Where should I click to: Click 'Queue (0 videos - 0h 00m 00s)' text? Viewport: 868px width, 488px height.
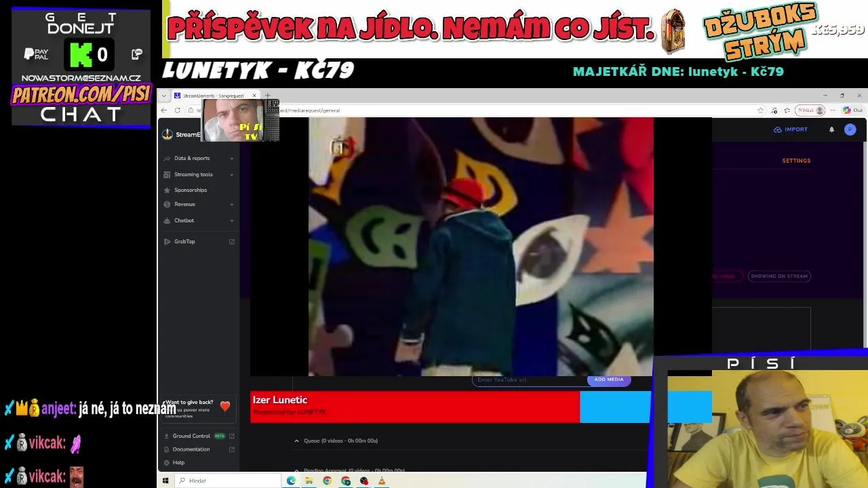(x=340, y=441)
